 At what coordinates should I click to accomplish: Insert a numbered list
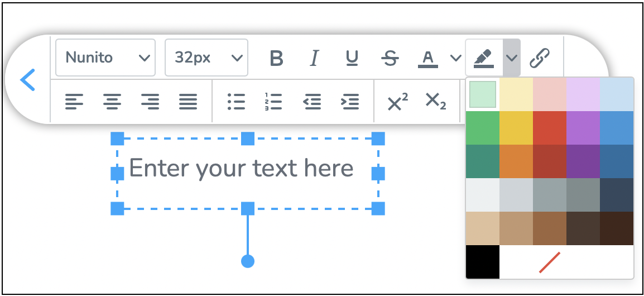(x=273, y=102)
